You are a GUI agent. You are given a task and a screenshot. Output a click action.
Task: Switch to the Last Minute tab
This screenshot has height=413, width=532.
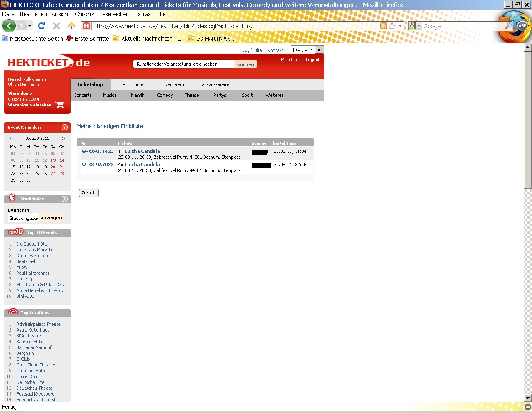pos(132,84)
